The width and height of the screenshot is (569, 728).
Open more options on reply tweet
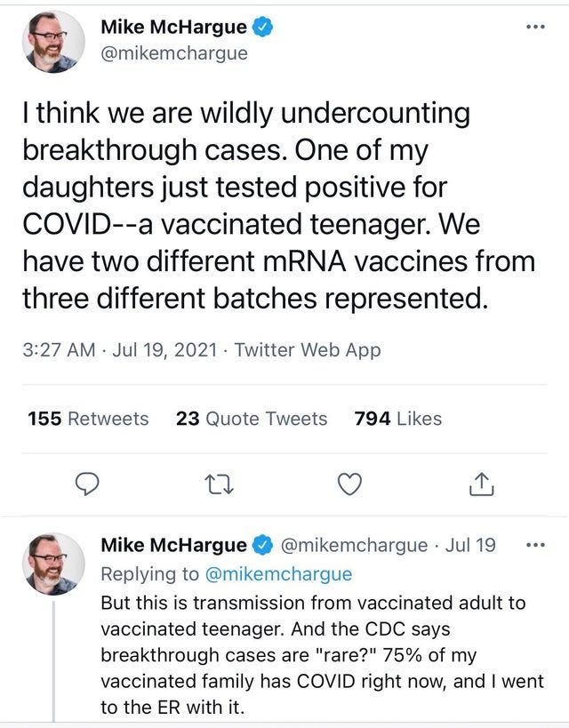coord(533,545)
